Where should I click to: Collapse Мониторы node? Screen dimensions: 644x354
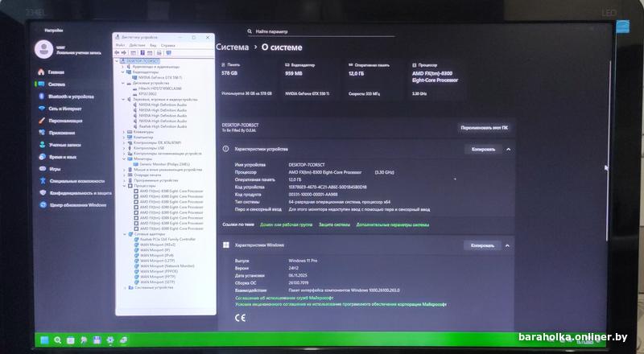[x=124, y=158]
